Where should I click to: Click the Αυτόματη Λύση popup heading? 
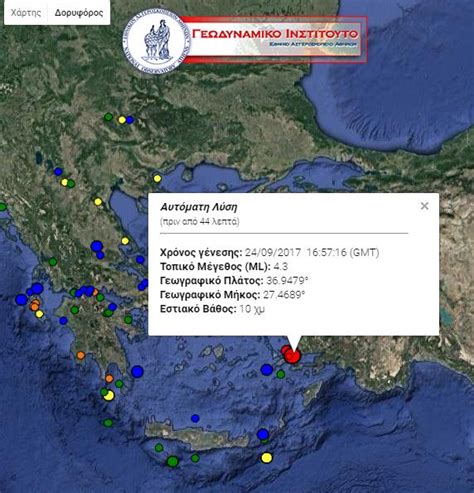pos(199,207)
